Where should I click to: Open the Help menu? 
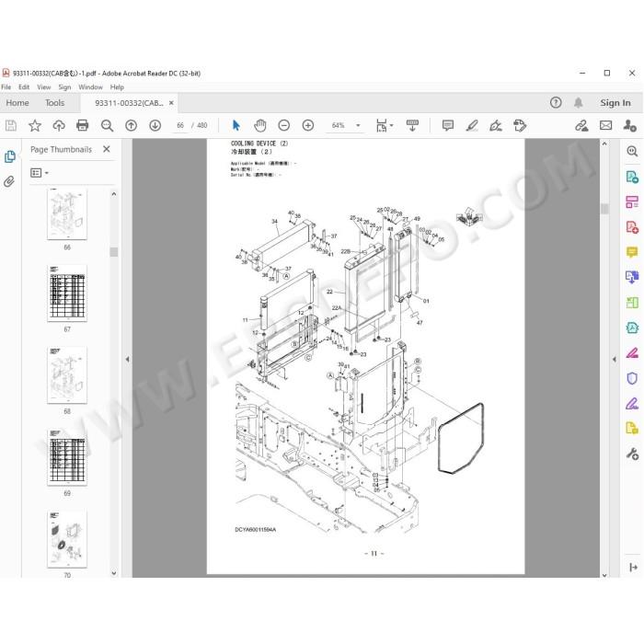[x=117, y=87]
